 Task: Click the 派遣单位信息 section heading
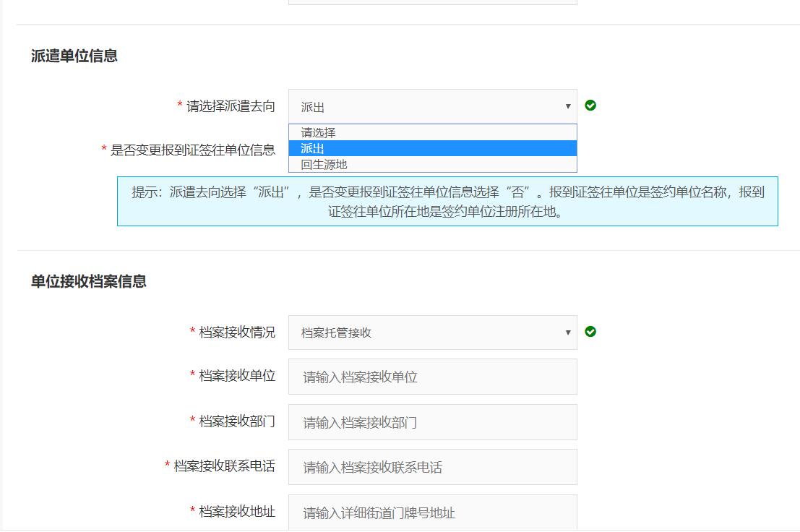click(x=74, y=56)
